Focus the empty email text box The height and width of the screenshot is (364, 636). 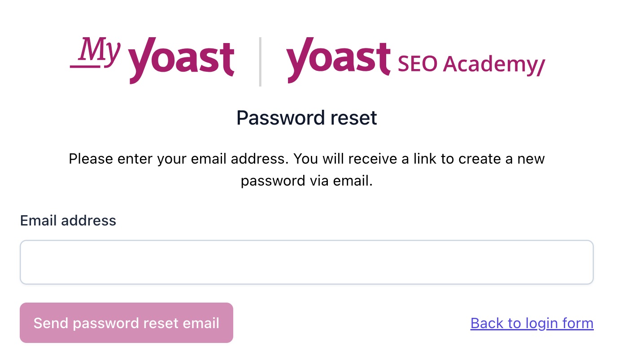[x=307, y=262]
